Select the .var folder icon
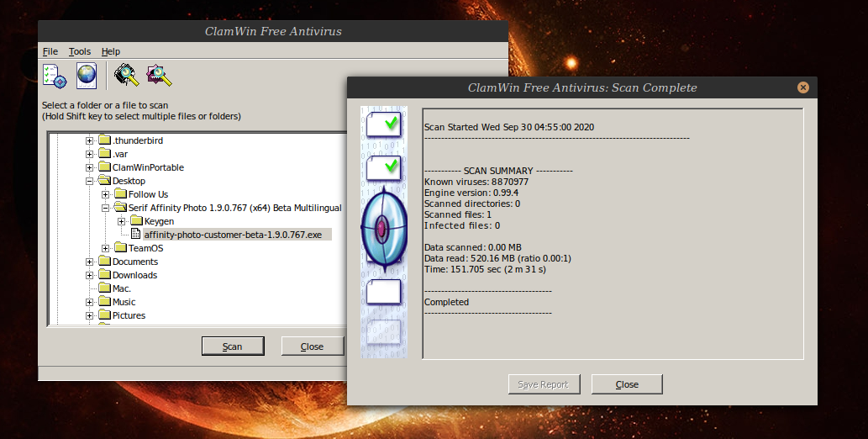Viewport: 868px width, 439px height. click(x=105, y=154)
